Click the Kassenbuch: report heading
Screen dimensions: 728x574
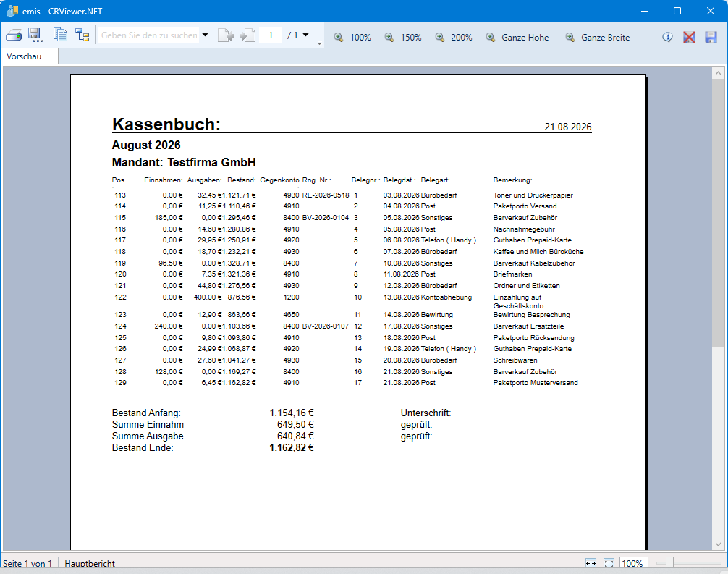166,124
